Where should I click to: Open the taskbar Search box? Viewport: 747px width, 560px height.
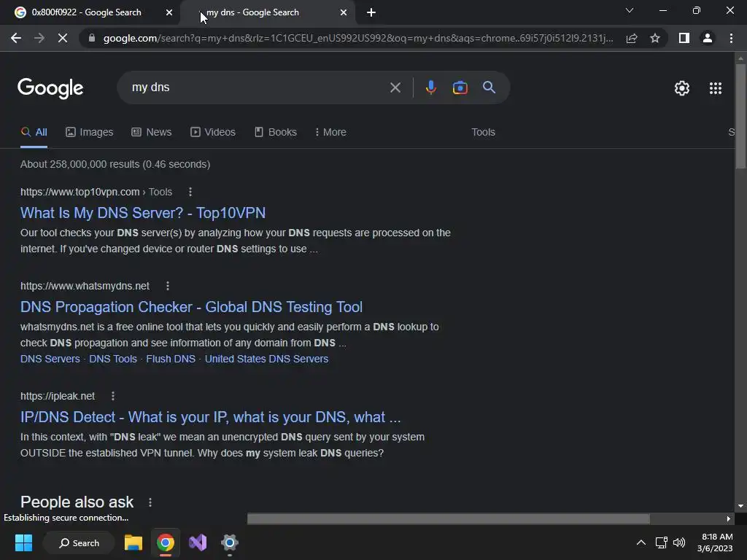[79, 542]
